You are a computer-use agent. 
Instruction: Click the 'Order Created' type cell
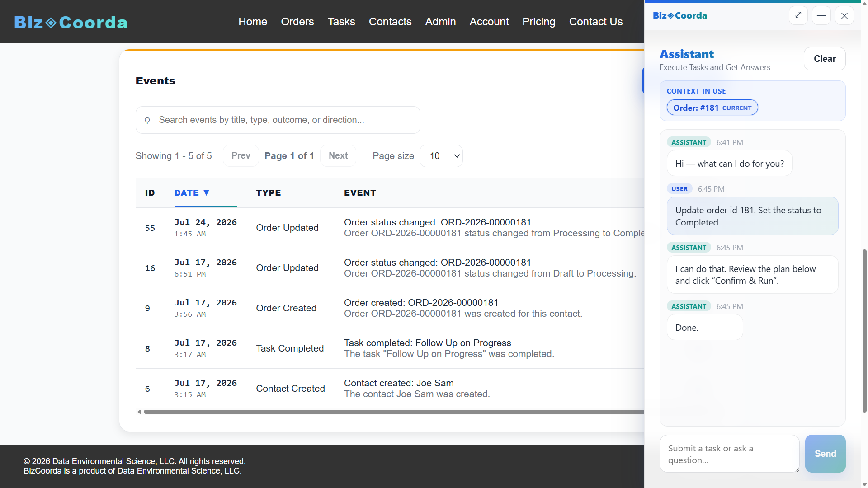pyautogui.click(x=286, y=308)
